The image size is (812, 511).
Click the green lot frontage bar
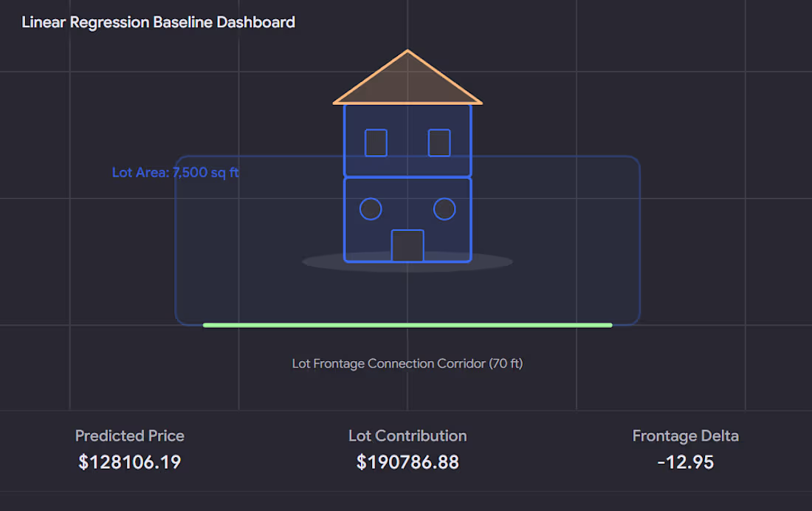[x=407, y=326]
